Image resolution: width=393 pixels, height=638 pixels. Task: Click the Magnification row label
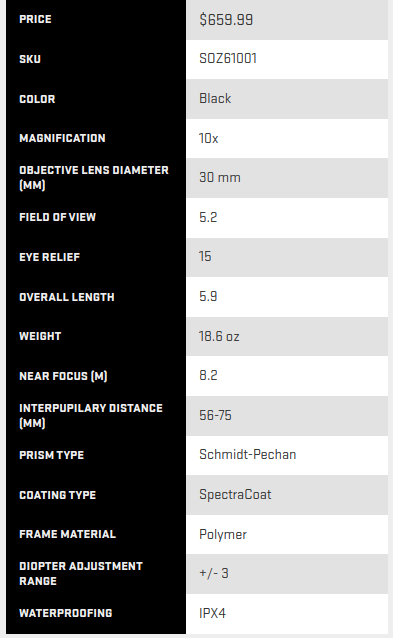(x=62, y=138)
